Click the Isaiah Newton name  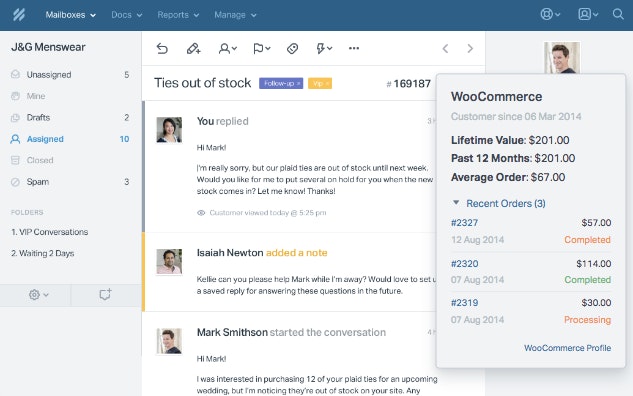point(230,253)
